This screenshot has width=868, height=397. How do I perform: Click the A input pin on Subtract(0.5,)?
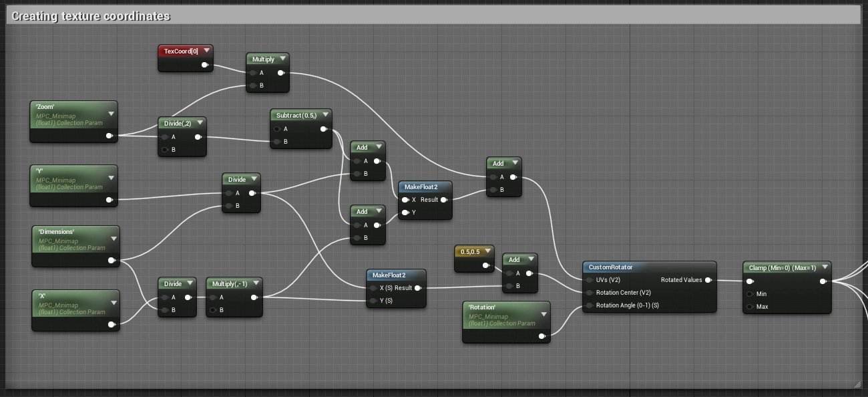click(276, 129)
